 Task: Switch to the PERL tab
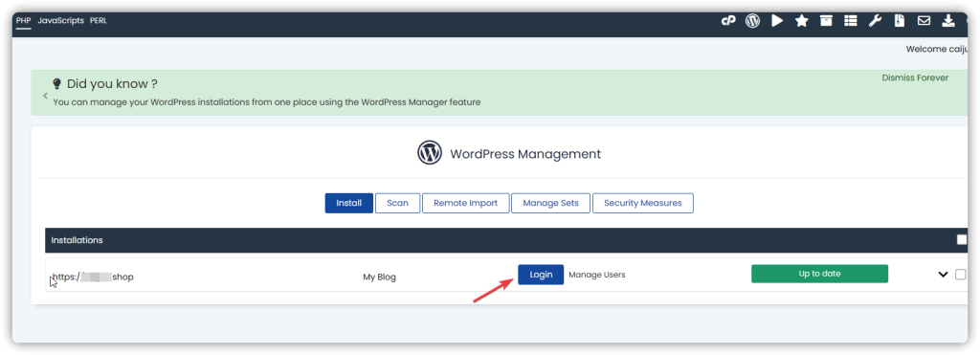(x=99, y=21)
